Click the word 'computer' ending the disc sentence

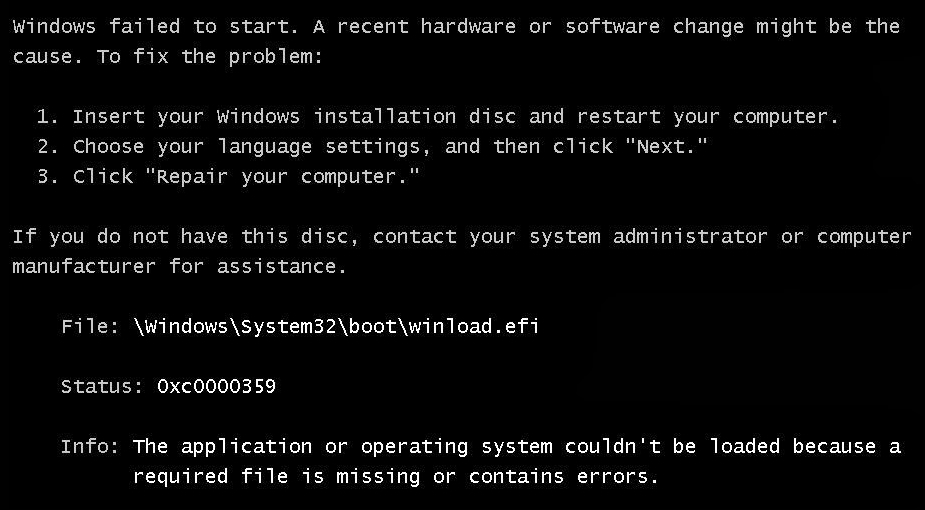[864, 236]
